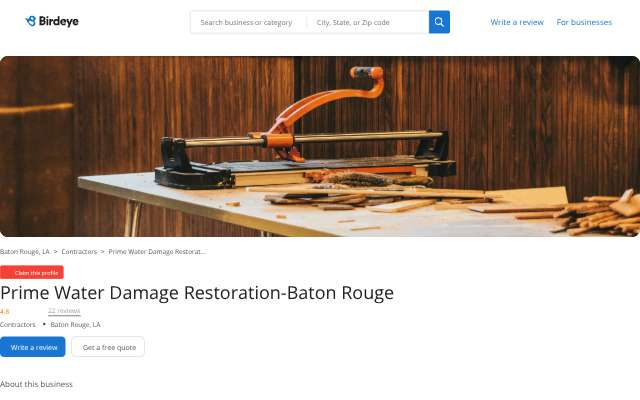Select the About this business heading
The width and height of the screenshot is (640, 400).
pyautogui.click(x=36, y=384)
